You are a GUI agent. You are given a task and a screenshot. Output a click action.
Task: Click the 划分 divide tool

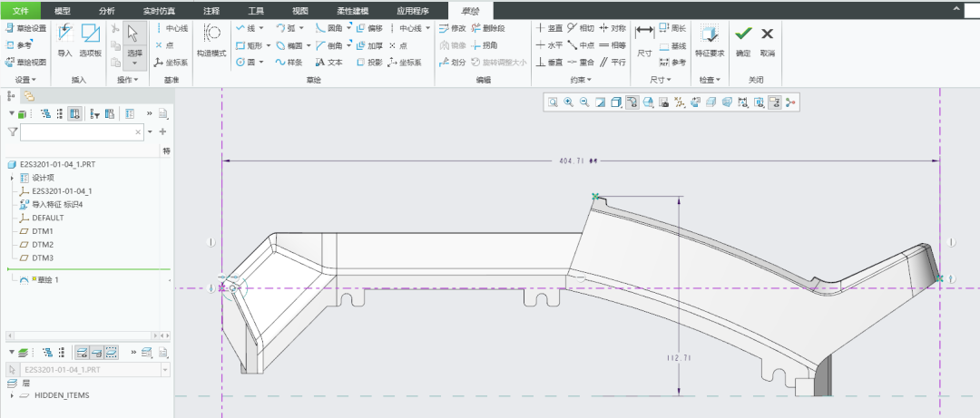(x=453, y=63)
